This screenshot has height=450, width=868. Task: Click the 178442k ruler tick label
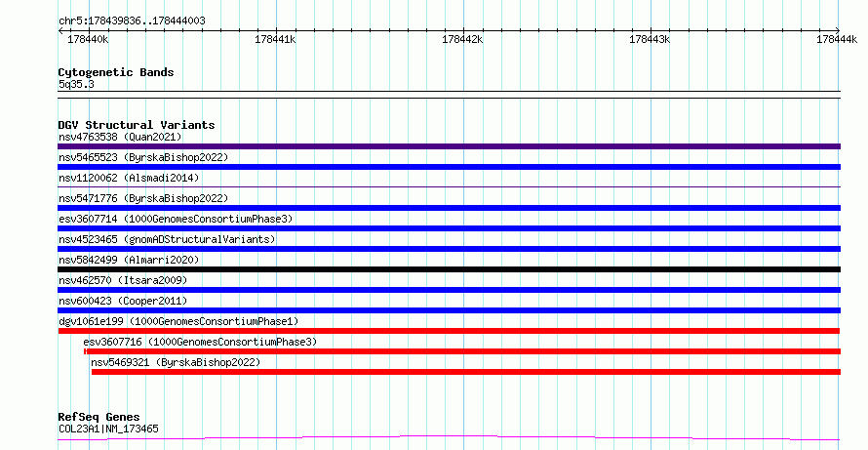click(x=462, y=39)
